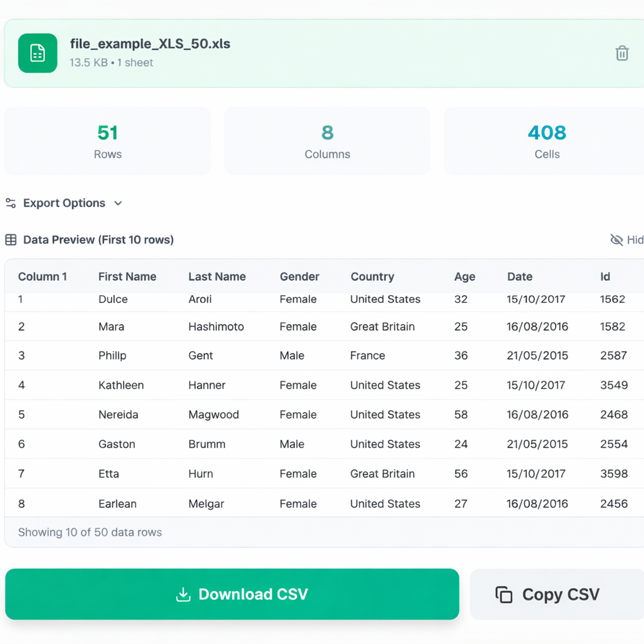
Task: Click the filename file_example_XLS_50.xls
Action: click(150, 44)
